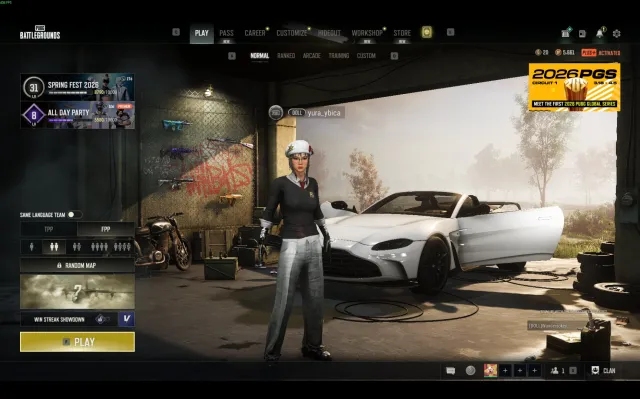The width and height of the screenshot is (640, 399).
Task: Click the PLUS+ Activated badge
Action: [600, 53]
